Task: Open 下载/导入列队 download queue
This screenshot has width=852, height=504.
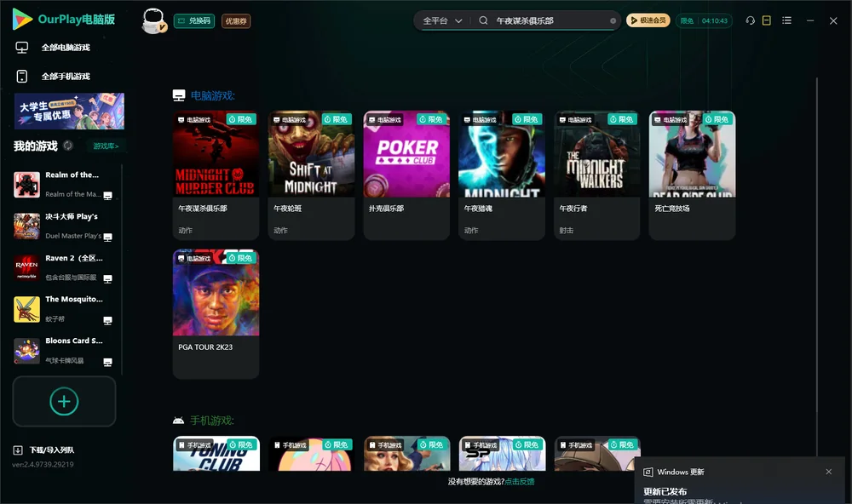Action: pyautogui.click(x=43, y=450)
